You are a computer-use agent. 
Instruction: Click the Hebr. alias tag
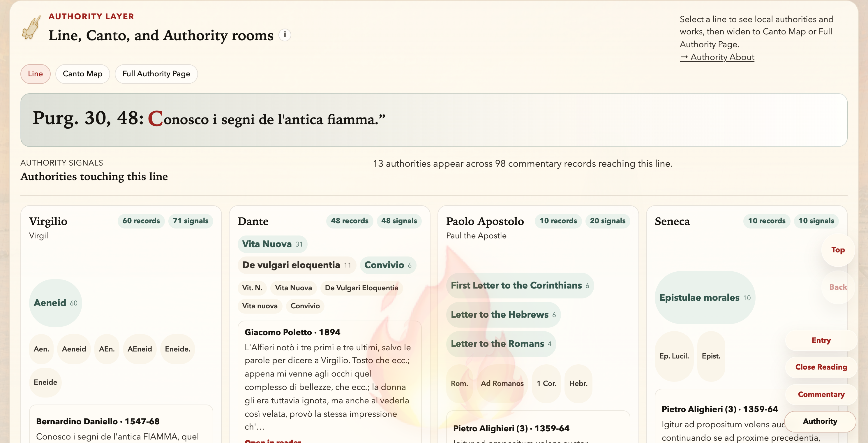point(578,384)
